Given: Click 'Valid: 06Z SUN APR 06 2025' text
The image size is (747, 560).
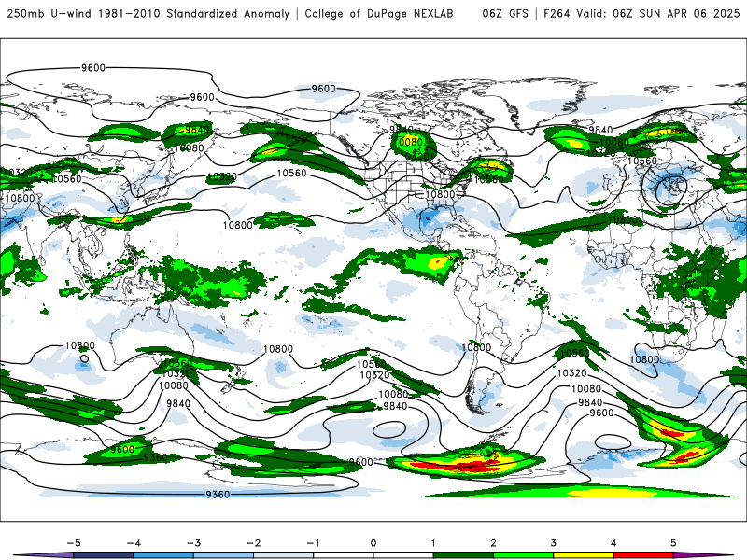Looking at the screenshot, I should point(657,13).
